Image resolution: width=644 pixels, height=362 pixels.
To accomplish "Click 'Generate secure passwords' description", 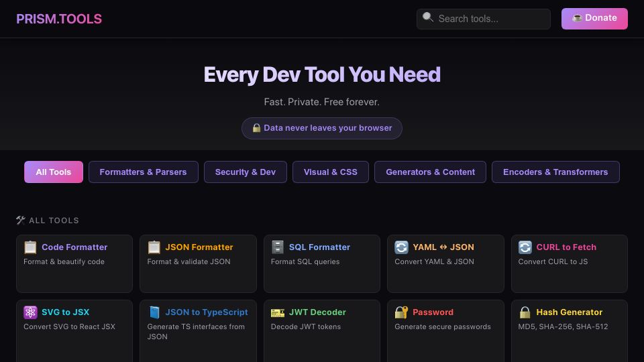I will [x=443, y=326].
